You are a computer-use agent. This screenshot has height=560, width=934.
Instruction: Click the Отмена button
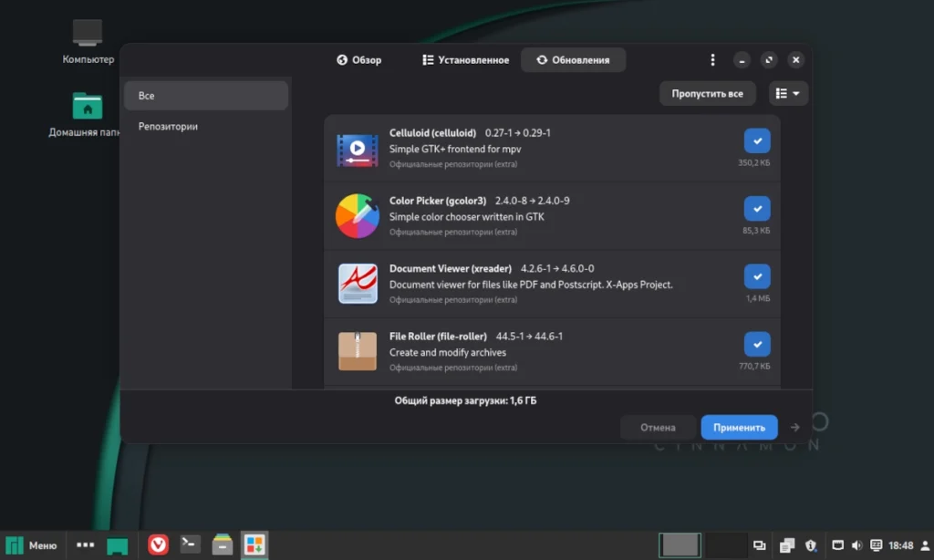658,427
